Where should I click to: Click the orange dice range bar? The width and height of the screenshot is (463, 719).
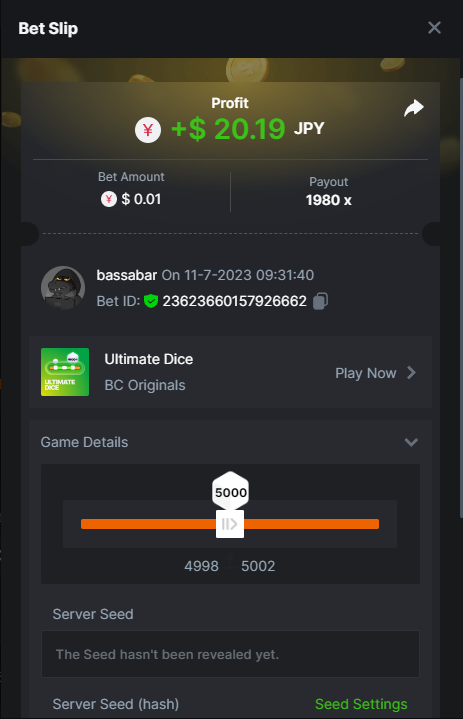230,524
